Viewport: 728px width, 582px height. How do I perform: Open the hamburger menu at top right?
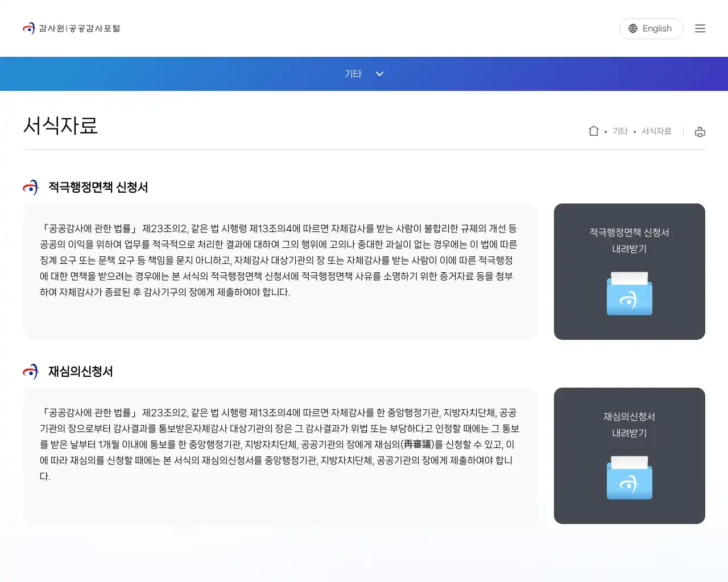tap(700, 28)
